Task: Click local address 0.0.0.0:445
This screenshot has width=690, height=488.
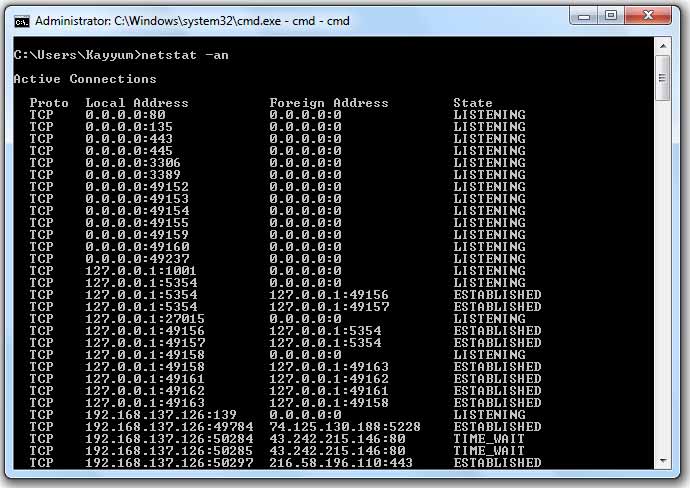Action: [129, 151]
